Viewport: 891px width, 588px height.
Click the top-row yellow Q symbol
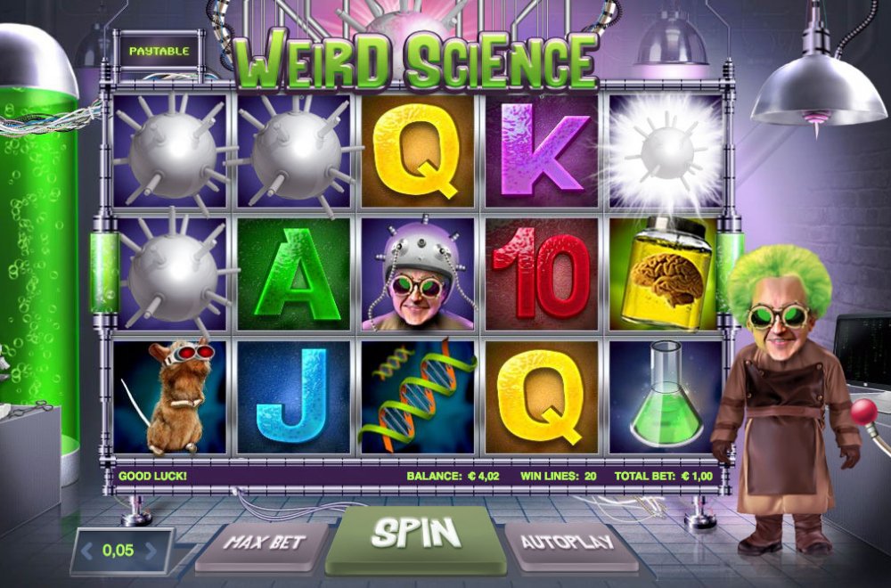point(418,151)
